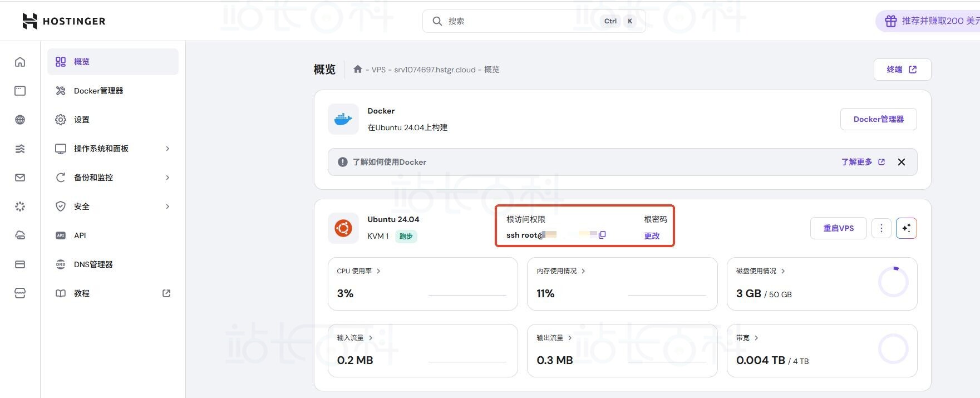Image resolution: width=980 pixels, height=398 pixels.
Task: Click the mail envelope icon in left rail
Action: click(x=20, y=178)
